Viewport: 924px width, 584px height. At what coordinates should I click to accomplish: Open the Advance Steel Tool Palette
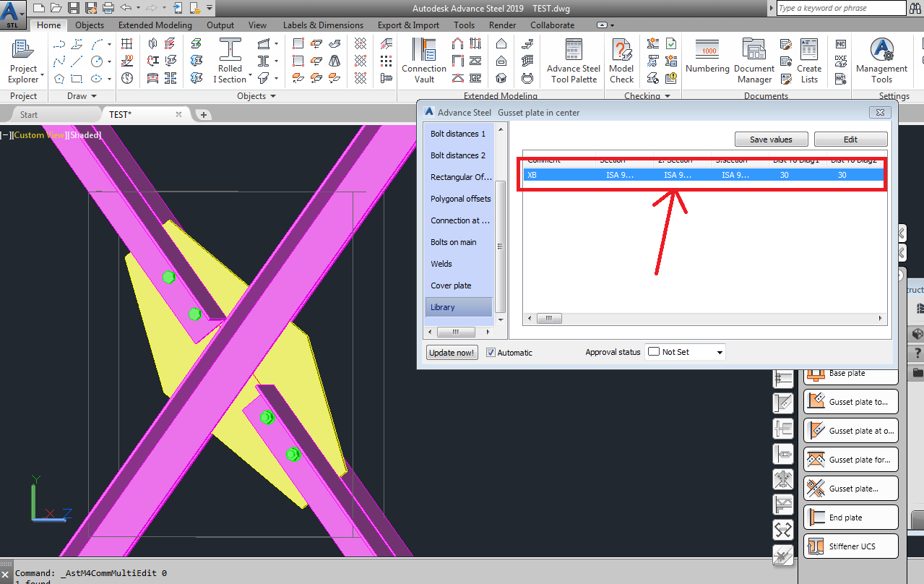(x=574, y=61)
